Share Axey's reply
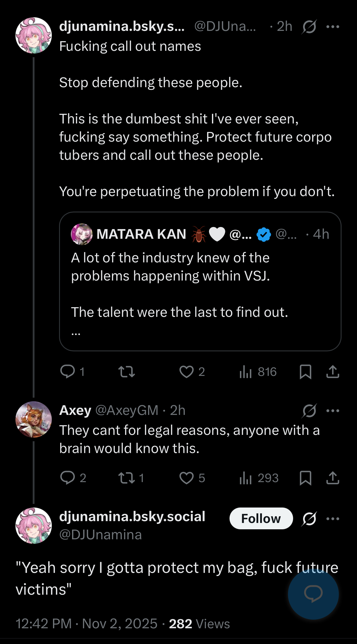 (x=332, y=478)
